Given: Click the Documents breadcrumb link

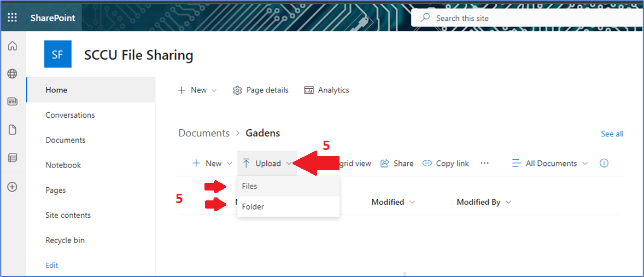Looking at the screenshot, I should click(x=204, y=133).
